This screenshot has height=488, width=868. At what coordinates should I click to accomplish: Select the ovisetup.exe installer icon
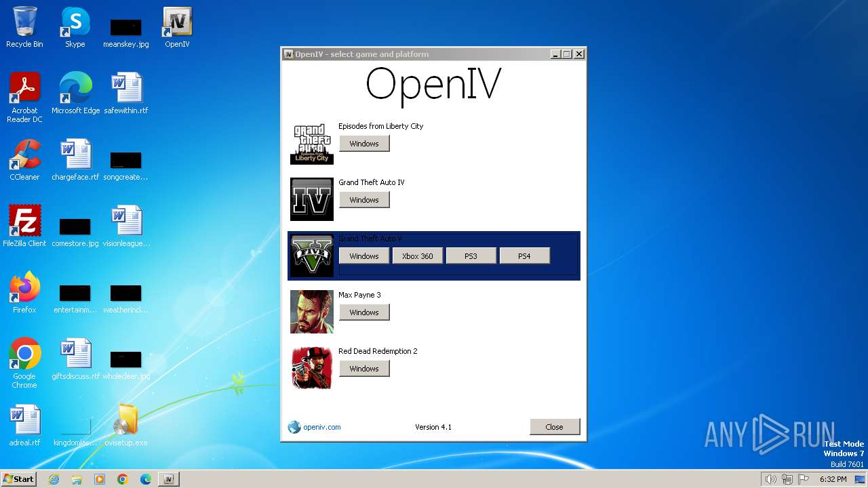pyautogui.click(x=126, y=425)
